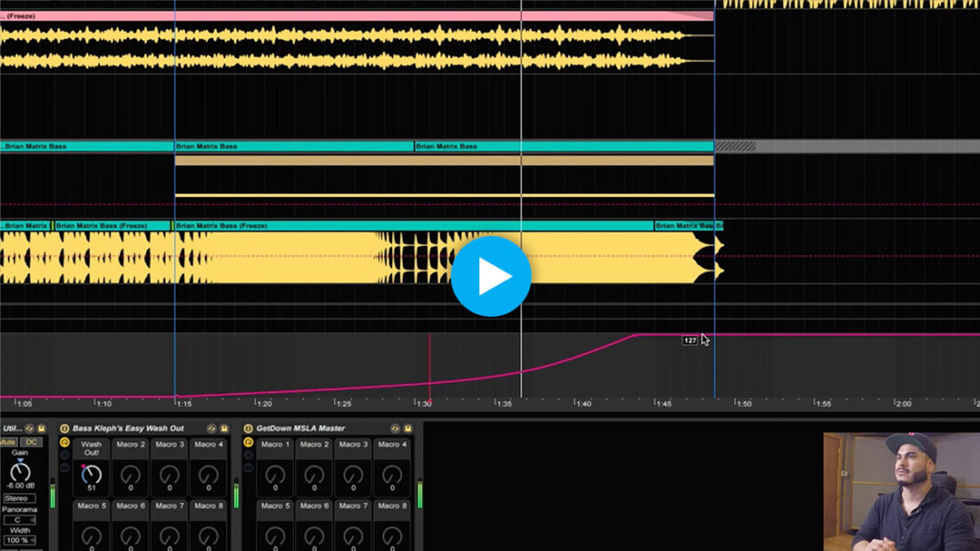The height and width of the screenshot is (551, 980).
Task: Save GetDown MSLA Master preset
Action: tap(408, 428)
